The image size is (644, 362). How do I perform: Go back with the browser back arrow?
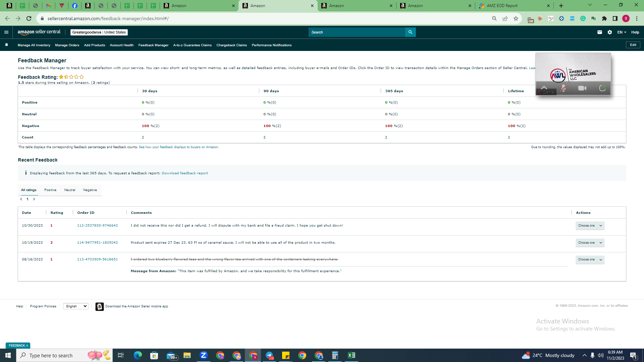pyautogui.click(x=7, y=18)
